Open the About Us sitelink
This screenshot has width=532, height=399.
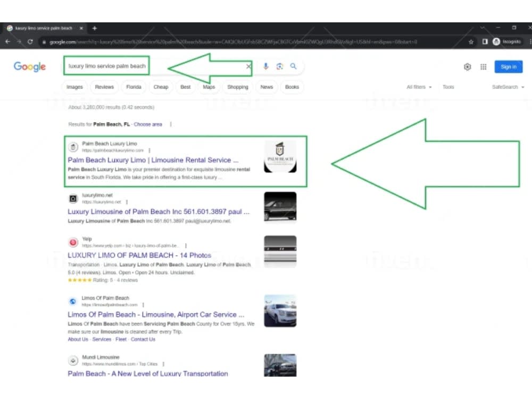(x=78, y=339)
